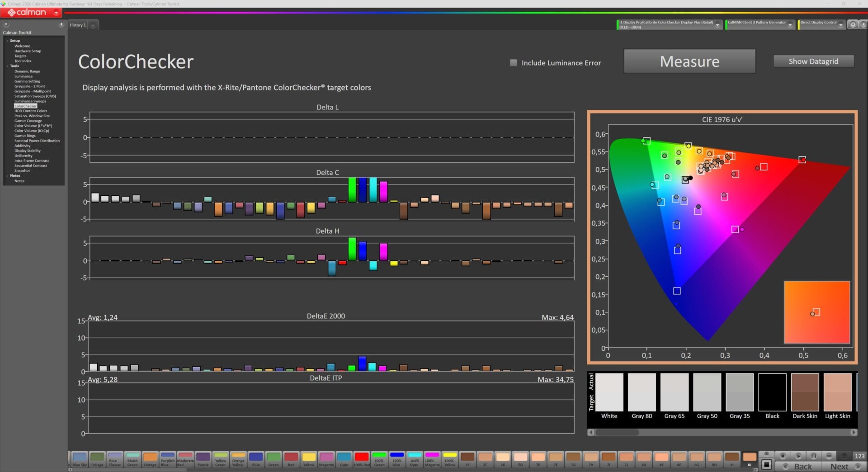Click the swatch strip horizontal scrollbar
868x472 pixels.
[x=617, y=432]
